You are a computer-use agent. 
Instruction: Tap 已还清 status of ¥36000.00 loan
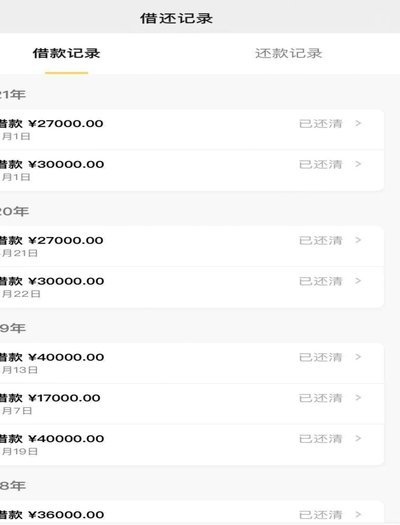click(320, 515)
